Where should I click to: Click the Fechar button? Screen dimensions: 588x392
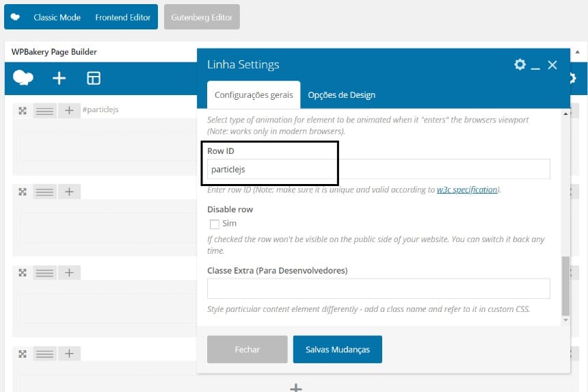(247, 349)
